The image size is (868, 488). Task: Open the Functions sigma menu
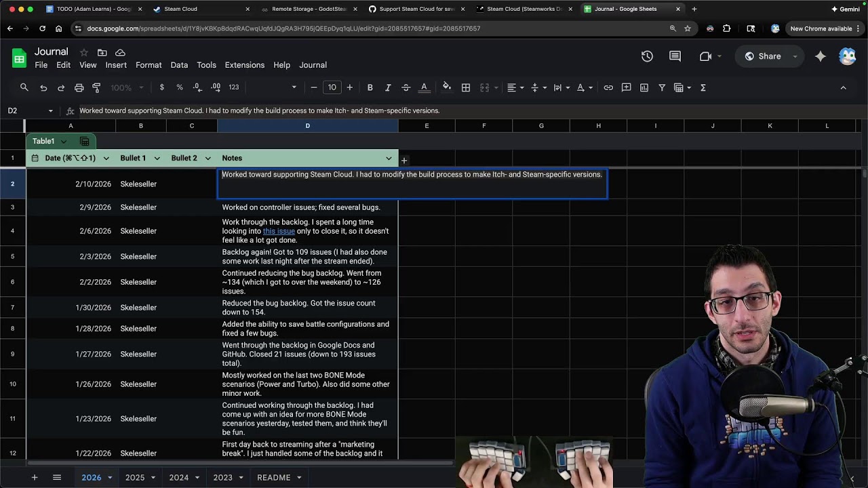[703, 87]
